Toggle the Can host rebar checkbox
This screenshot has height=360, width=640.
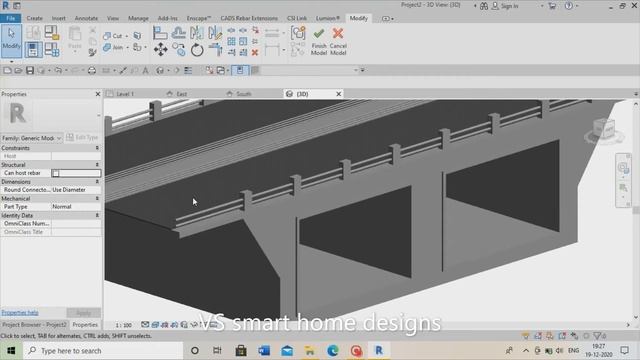(x=56, y=173)
